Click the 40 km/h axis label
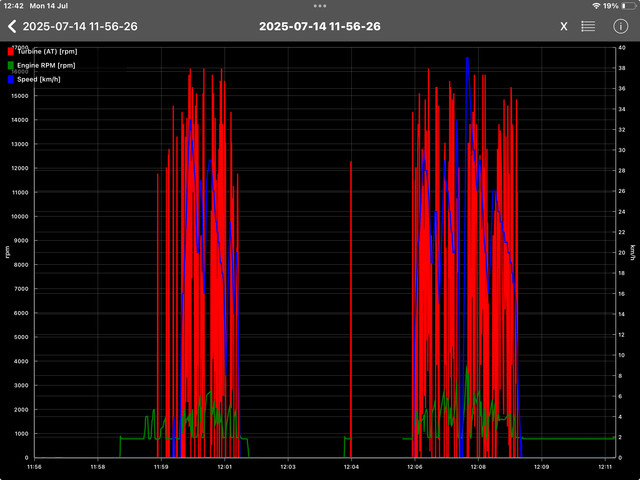 pyautogui.click(x=622, y=48)
